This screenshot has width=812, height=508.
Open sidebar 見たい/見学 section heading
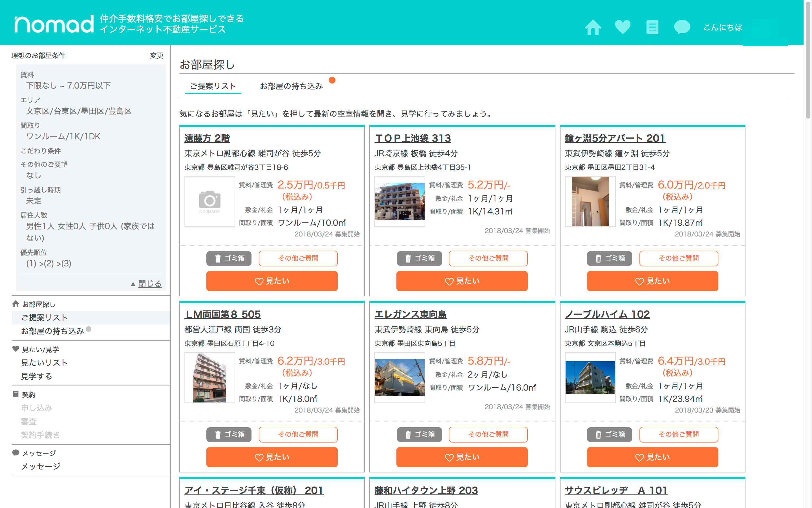pos(36,349)
